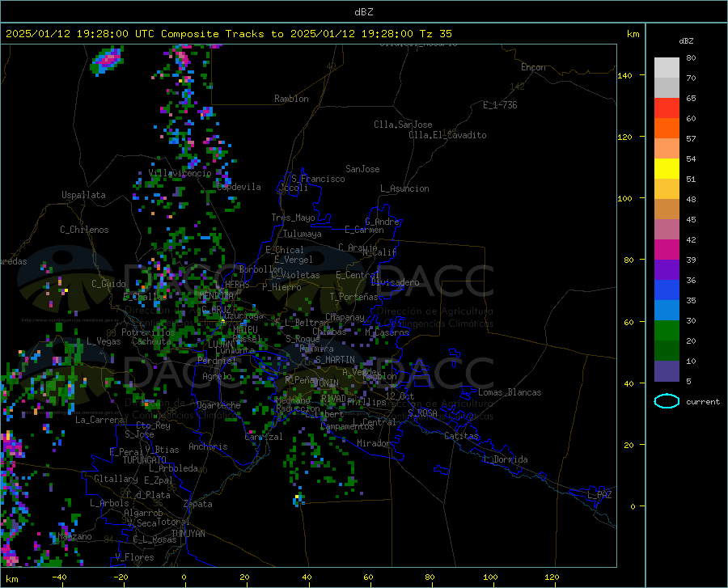Click the 'S_MARTIN' map label
Screen dimensions: 728x588
335,360
